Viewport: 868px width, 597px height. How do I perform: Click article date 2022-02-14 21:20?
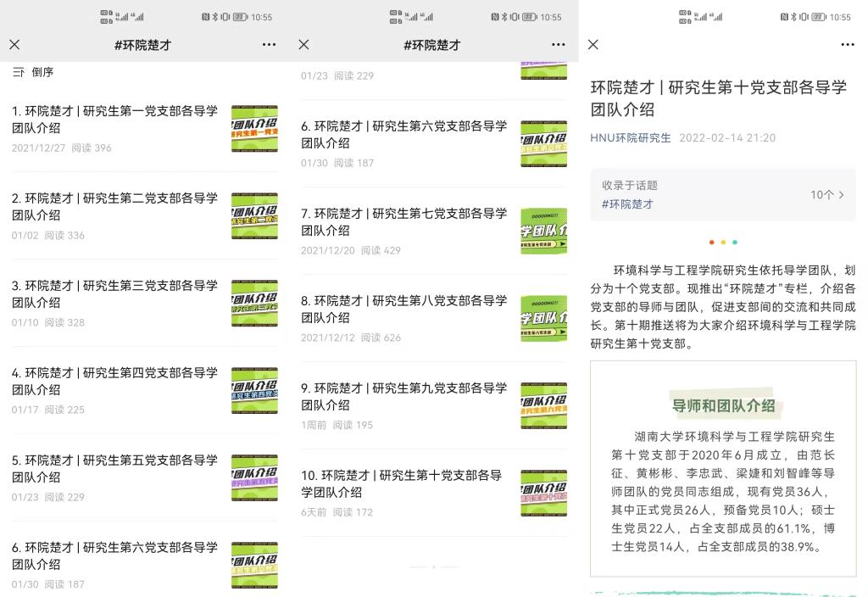tap(727, 138)
